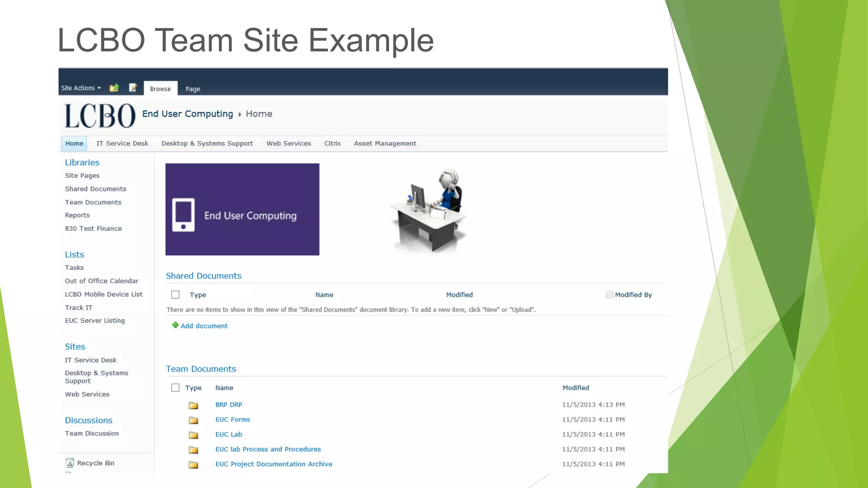Viewport: 868px width, 488px height.
Task: Open the Site Actions dropdown
Action: tap(81, 88)
